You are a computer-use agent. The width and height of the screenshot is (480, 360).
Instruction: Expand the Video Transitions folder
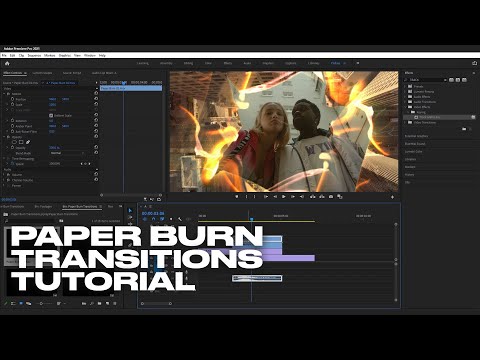click(406, 122)
